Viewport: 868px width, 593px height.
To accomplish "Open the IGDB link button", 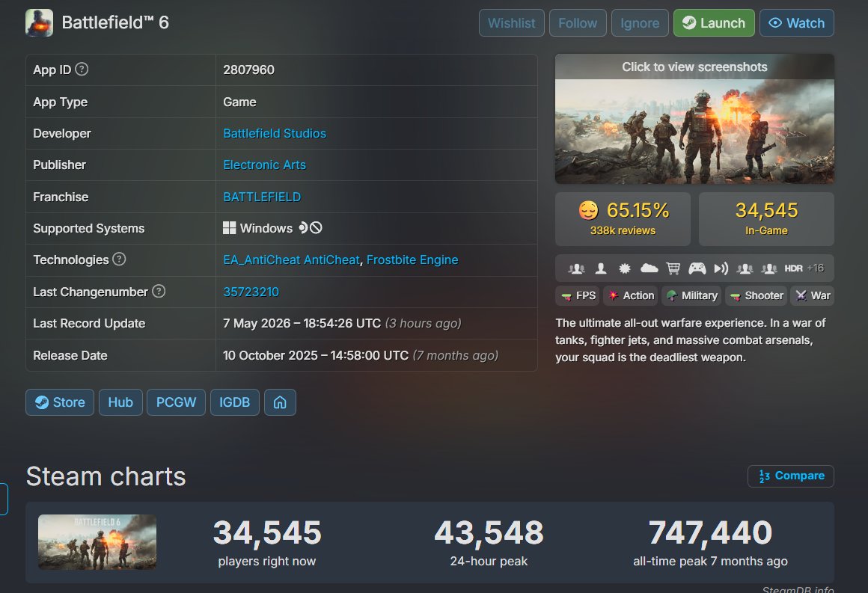I will coord(235,402).
